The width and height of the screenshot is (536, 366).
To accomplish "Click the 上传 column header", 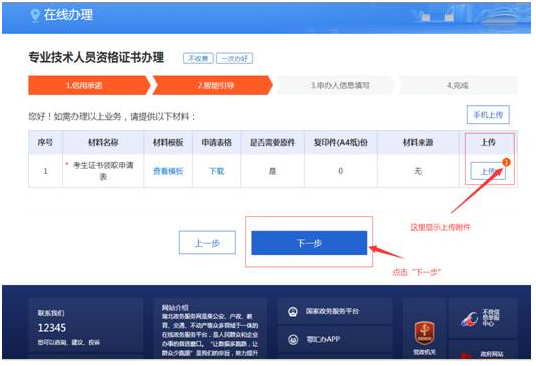I will coord(488,142).
